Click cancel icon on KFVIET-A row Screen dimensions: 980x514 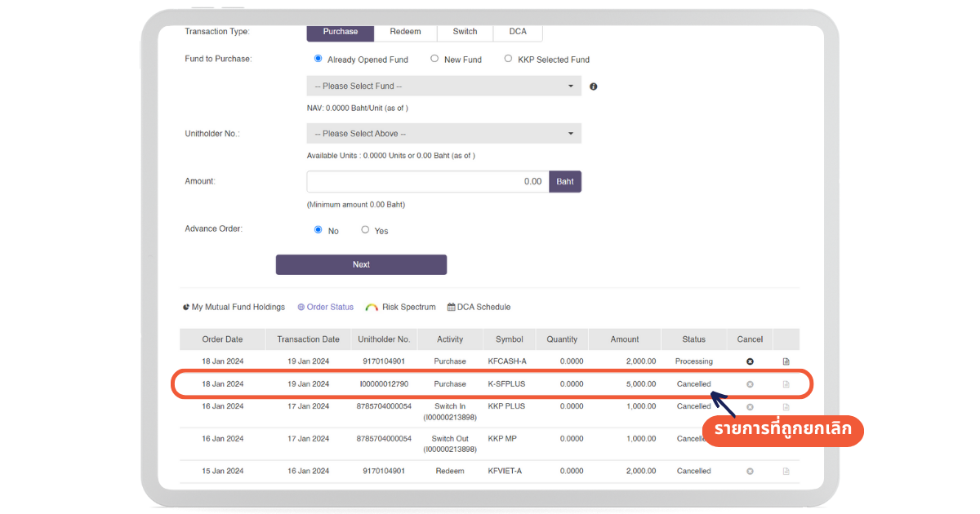tap(750, 472)
